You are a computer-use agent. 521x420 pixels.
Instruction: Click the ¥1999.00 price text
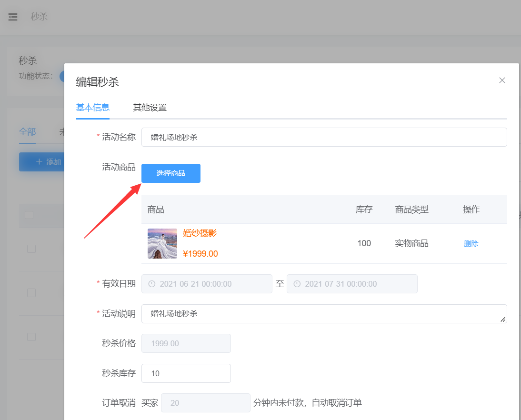tap(200, 254)
